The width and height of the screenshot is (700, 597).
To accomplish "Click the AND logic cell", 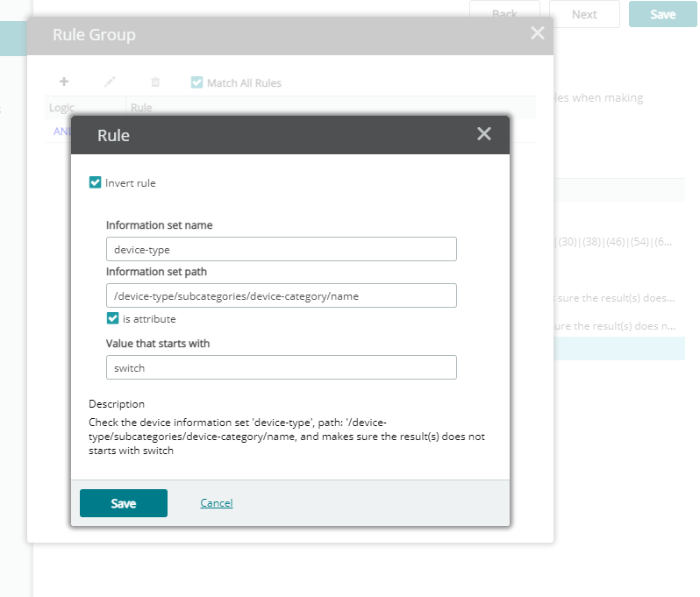I will pyautogui.click(x=62, y=131).
